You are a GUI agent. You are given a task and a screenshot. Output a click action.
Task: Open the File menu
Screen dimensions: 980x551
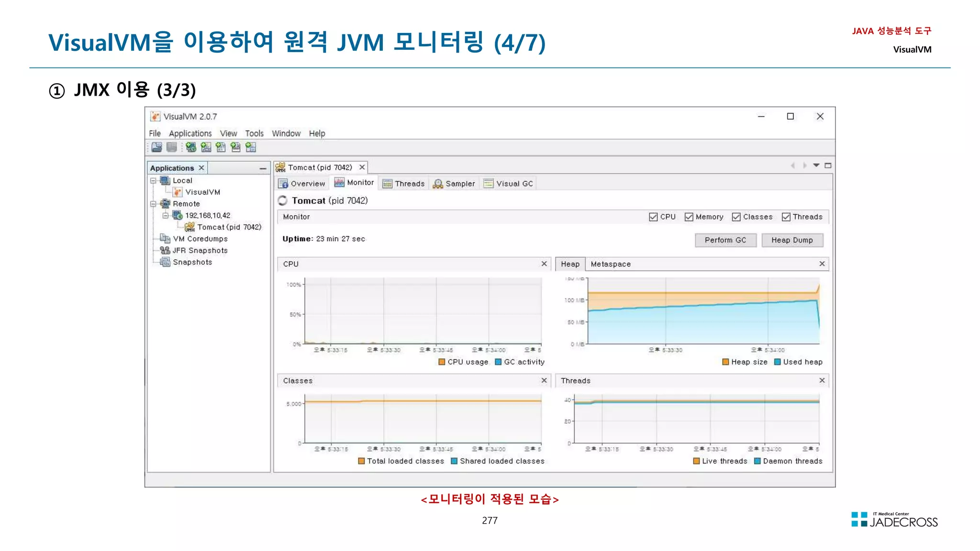(155, 133)
